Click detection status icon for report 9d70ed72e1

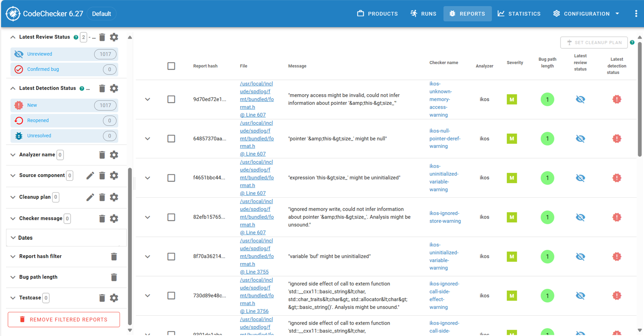617,99
